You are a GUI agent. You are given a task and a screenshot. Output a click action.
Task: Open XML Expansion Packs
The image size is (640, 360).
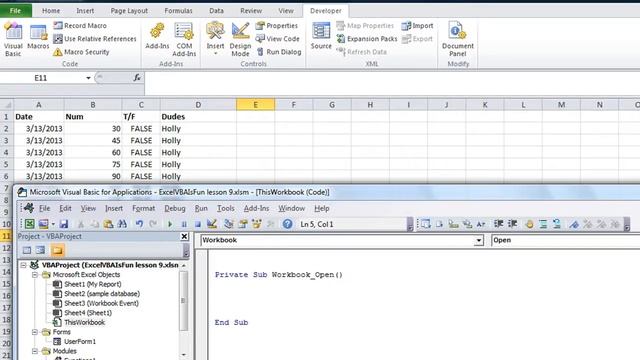click(367, 39)
